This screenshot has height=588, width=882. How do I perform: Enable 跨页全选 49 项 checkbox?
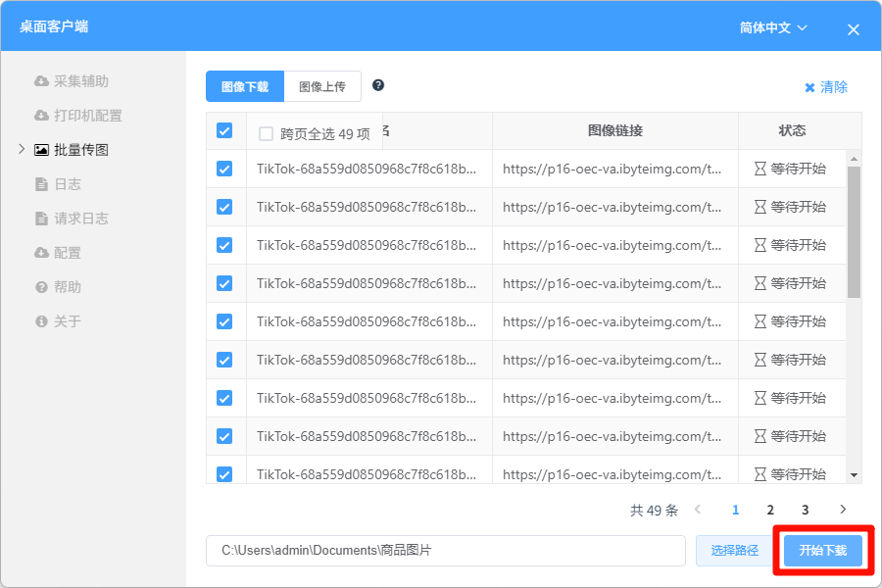266,134
